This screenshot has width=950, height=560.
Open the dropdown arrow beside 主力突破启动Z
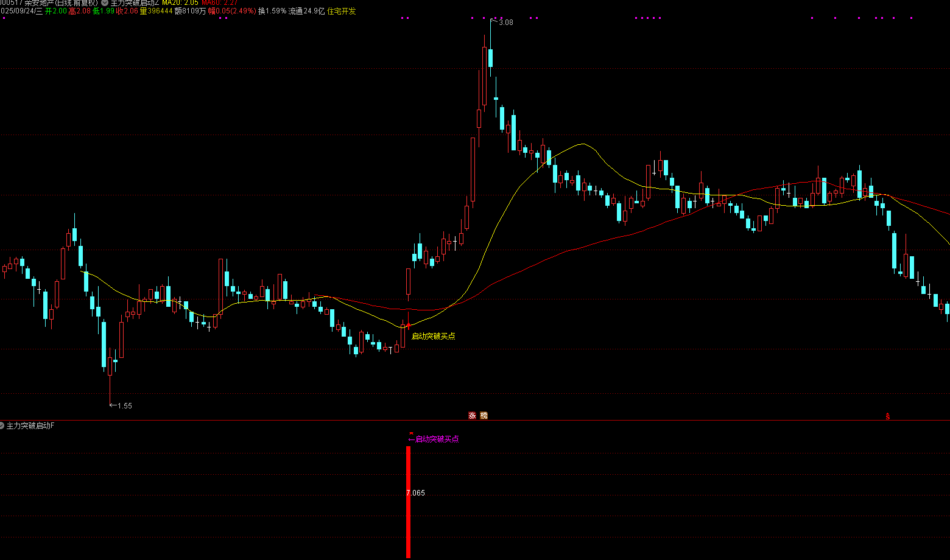[105, 2]
